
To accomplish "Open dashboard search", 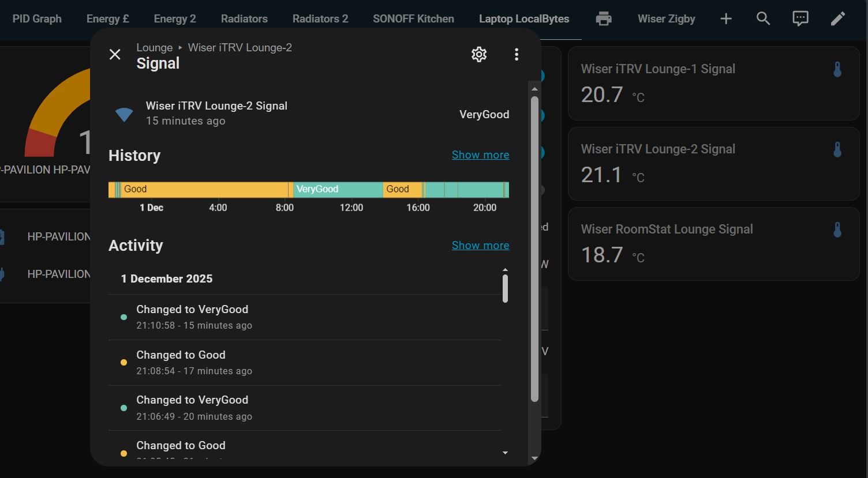I will [x=764, y=19].
